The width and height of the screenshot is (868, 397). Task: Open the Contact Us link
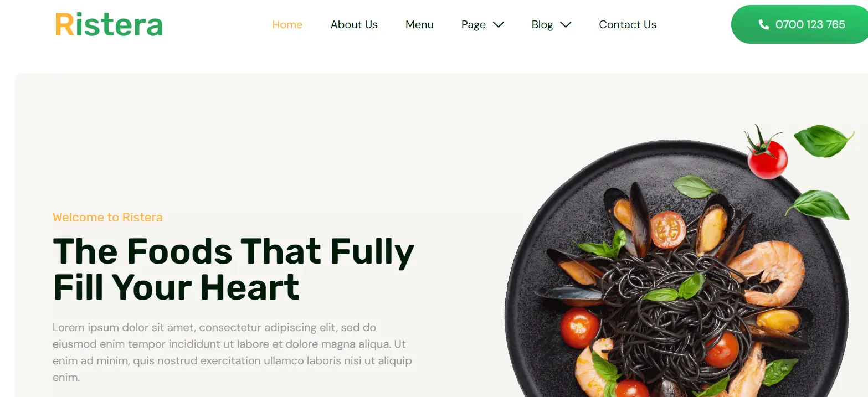pos(628,24)
